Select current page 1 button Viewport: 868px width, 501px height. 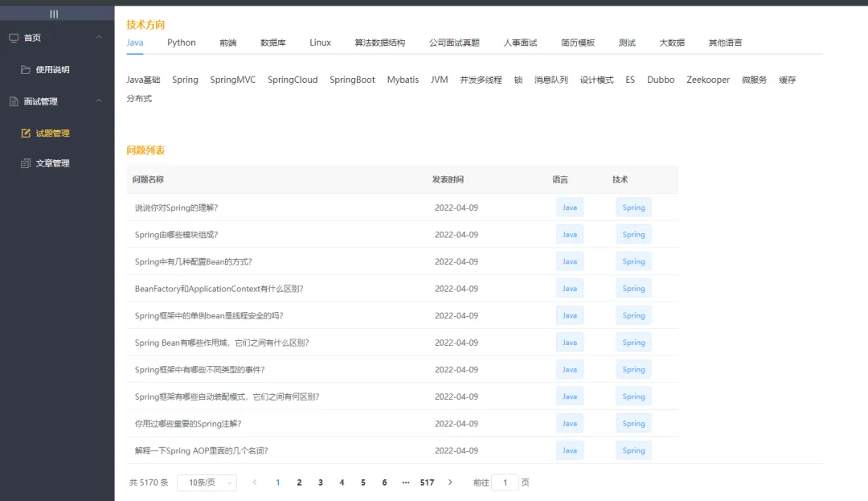point(278,483)
